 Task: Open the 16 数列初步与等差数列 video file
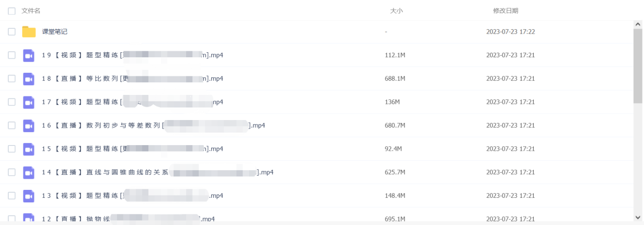coord(153,126)
